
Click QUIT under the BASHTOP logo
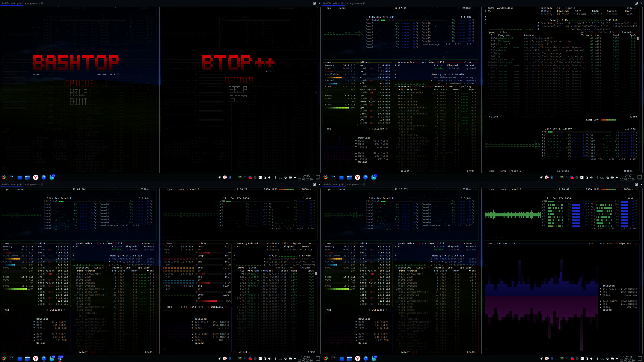[79, 102]
